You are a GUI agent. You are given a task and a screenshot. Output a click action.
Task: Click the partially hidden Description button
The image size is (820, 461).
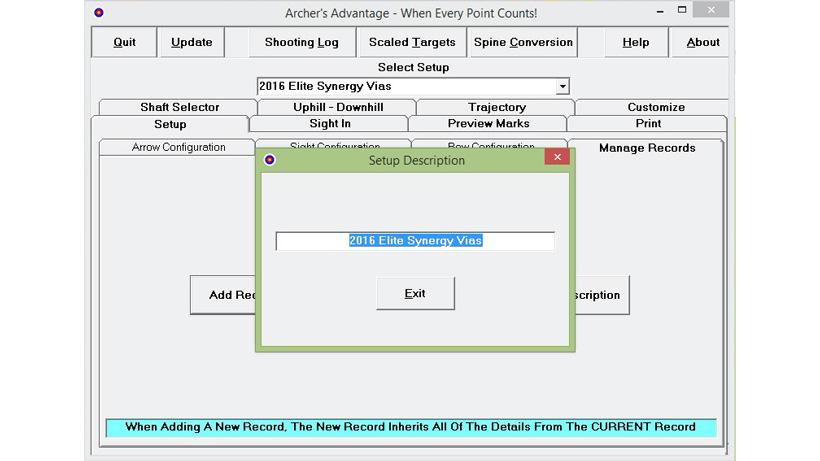[x=602, y=295]
